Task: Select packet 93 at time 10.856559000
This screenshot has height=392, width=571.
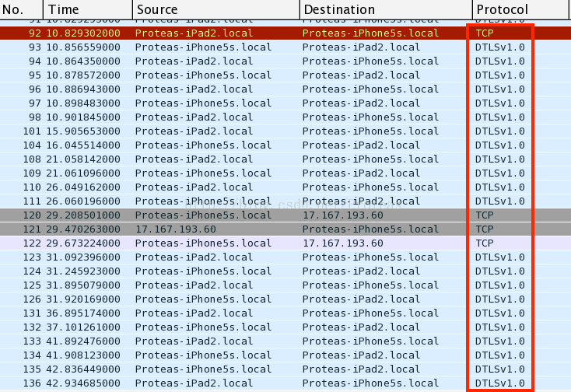Action: point(285,47)
